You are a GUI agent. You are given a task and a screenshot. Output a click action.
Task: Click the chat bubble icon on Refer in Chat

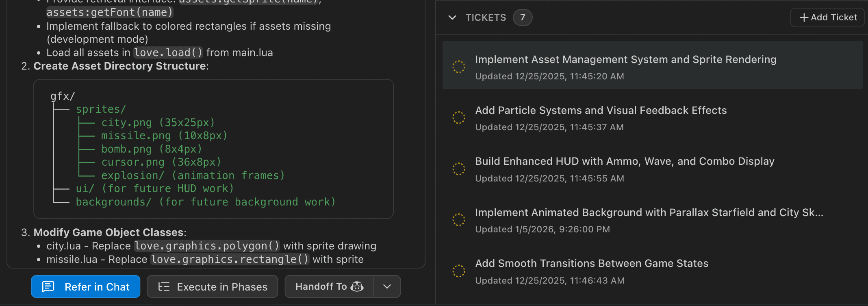[x=49, y=286]
